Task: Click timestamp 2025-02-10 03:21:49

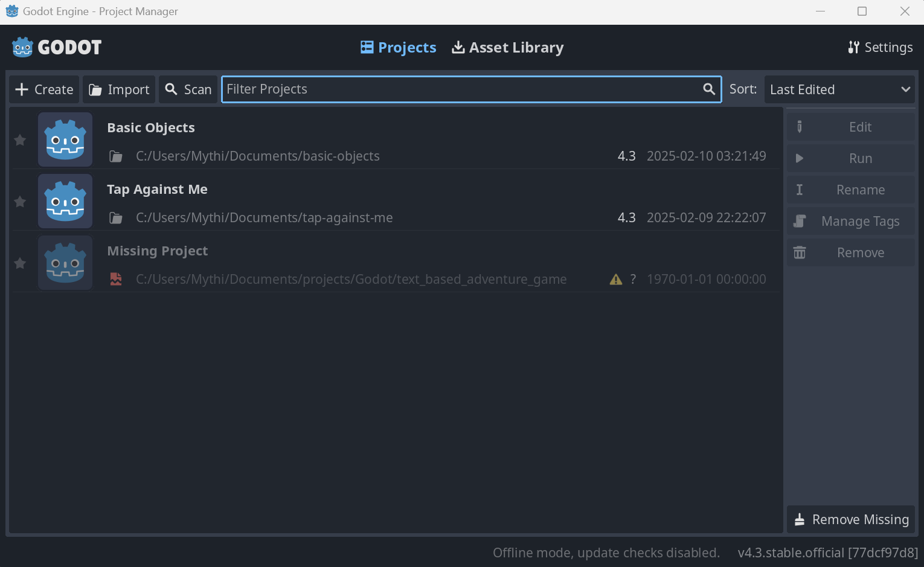Action: 707,156
